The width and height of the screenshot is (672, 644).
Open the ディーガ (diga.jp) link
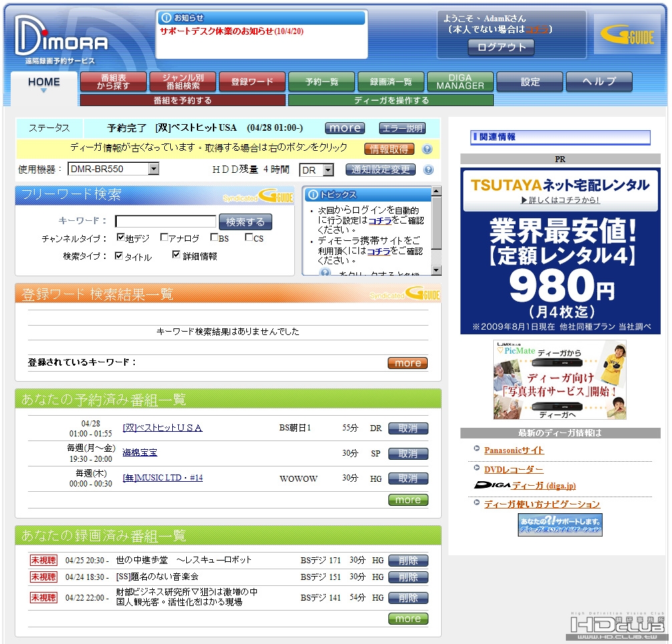[x=543, y=485]
